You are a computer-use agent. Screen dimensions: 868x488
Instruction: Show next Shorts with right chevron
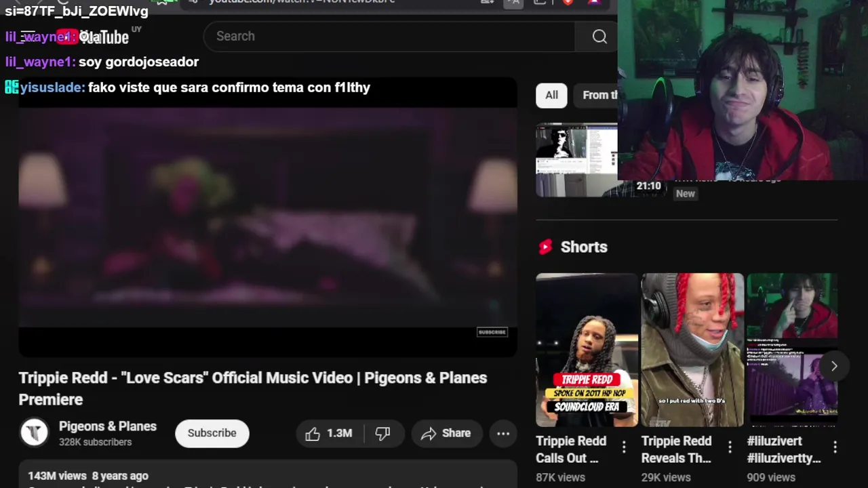click(834, 366)
